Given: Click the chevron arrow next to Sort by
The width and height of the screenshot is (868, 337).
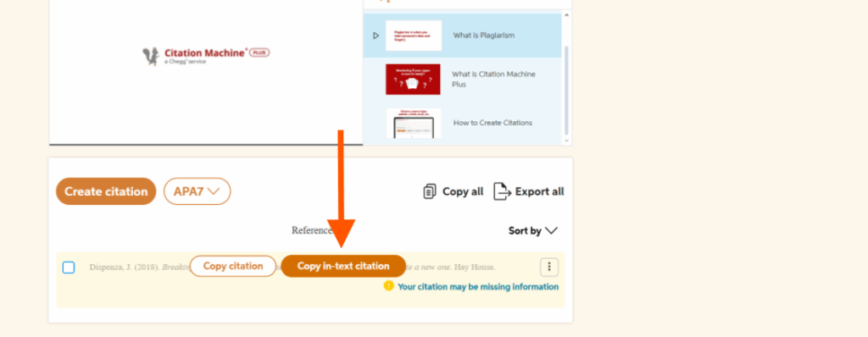Looking at the screenshot, I should (x=551, y=231).
